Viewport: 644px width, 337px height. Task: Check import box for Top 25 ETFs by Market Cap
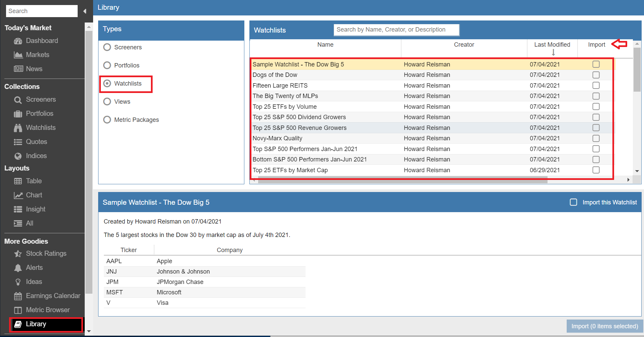(x=596, y=170)
